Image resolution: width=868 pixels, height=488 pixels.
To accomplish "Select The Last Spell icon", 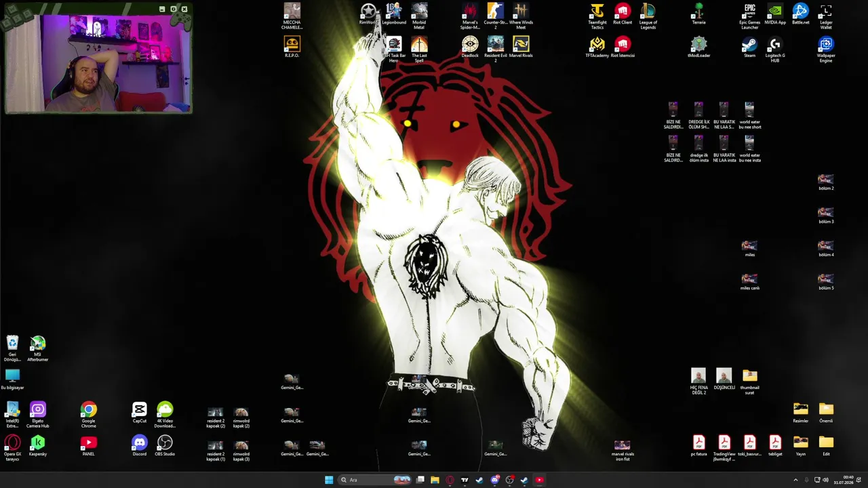I will 419,49.
